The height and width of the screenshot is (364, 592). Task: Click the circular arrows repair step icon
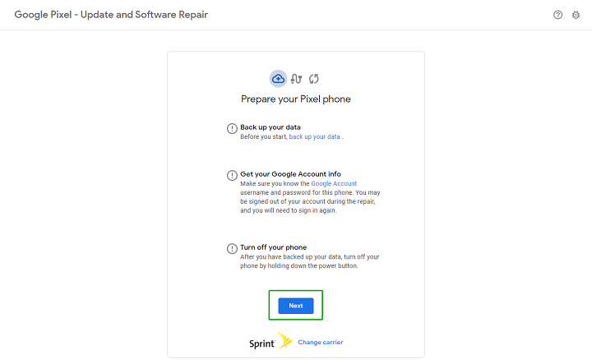point(313,78)
